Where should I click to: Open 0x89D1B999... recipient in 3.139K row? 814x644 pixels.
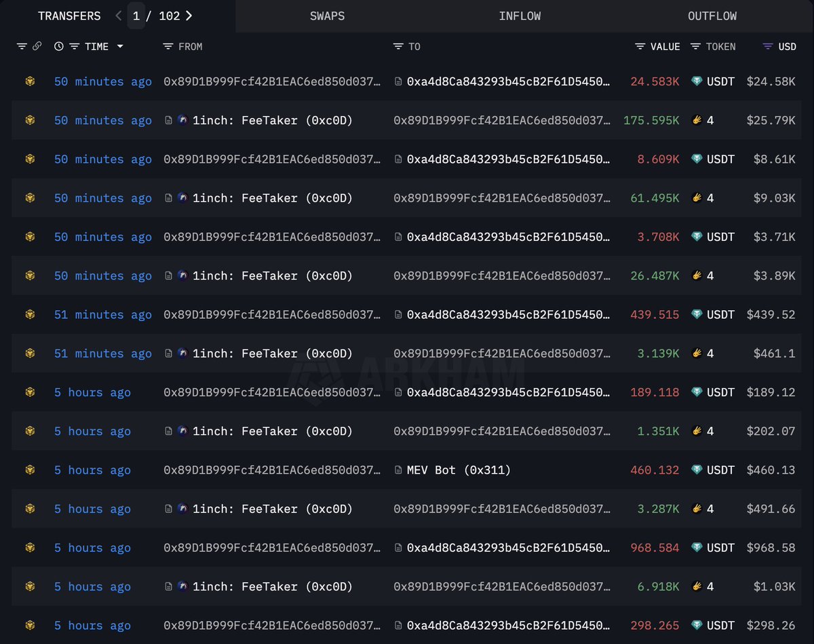[502, 354]
